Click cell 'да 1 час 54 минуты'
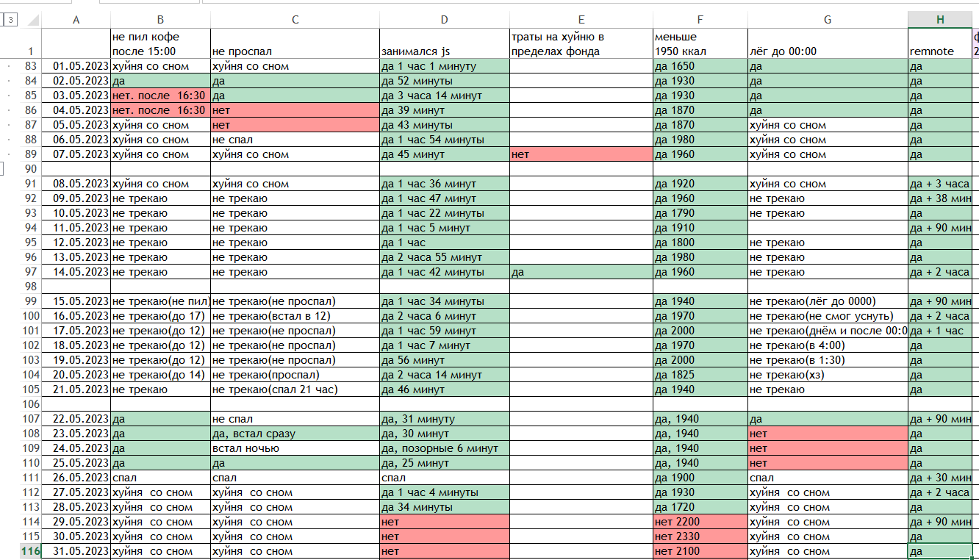This screenshot has height=560, width=979. [x=444, y=140]
